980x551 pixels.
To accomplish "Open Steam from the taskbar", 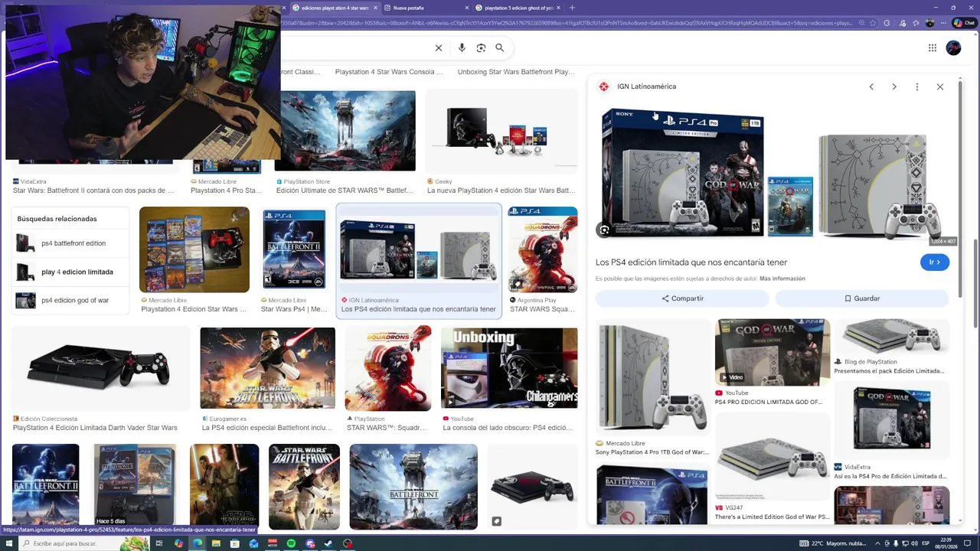I will click(328, 543).
